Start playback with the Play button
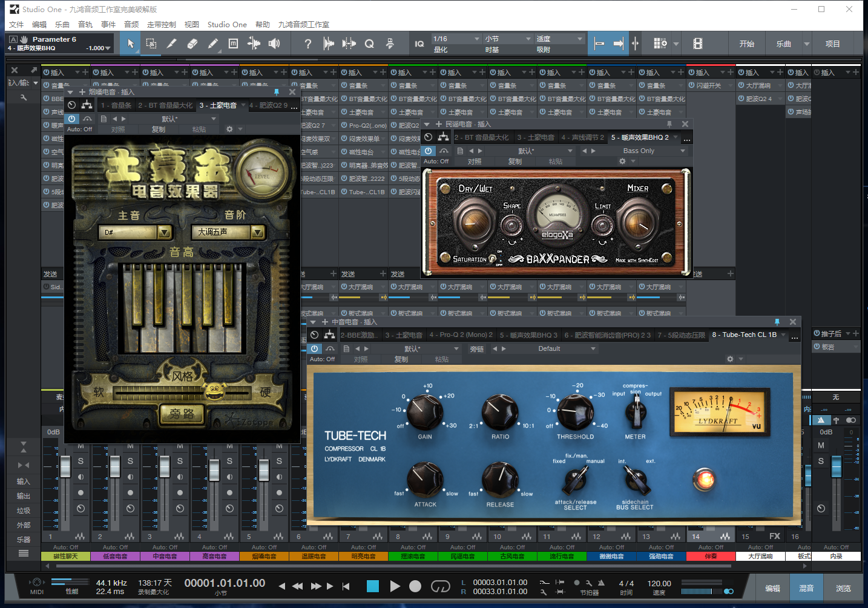This screenshot has width=868, height=608. tap(395, 586)
